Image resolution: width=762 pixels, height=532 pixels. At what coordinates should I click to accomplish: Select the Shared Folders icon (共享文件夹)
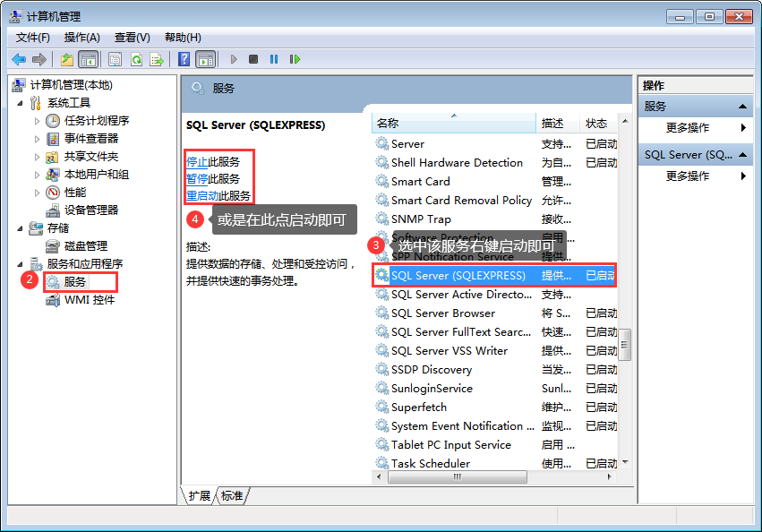point(53,157)
